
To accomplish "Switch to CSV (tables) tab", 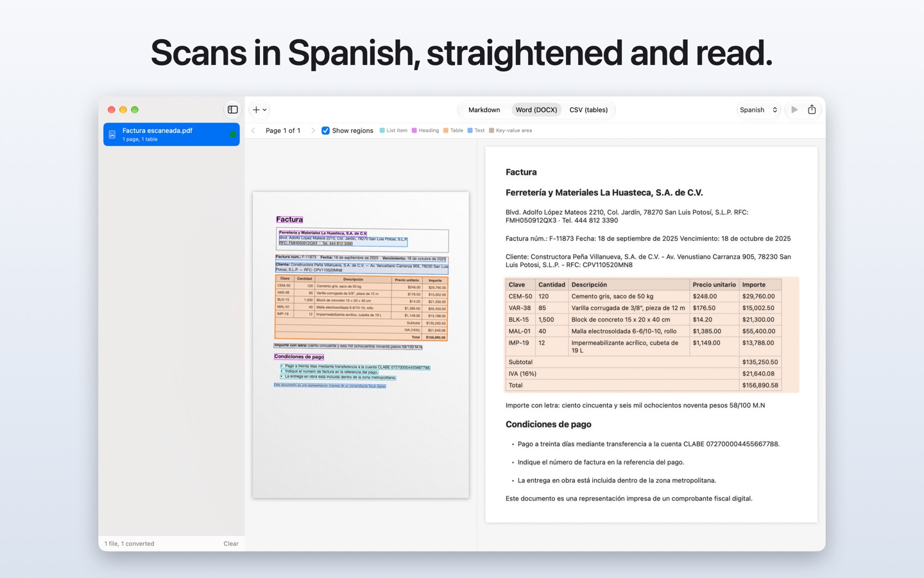I will coord(588,110).
